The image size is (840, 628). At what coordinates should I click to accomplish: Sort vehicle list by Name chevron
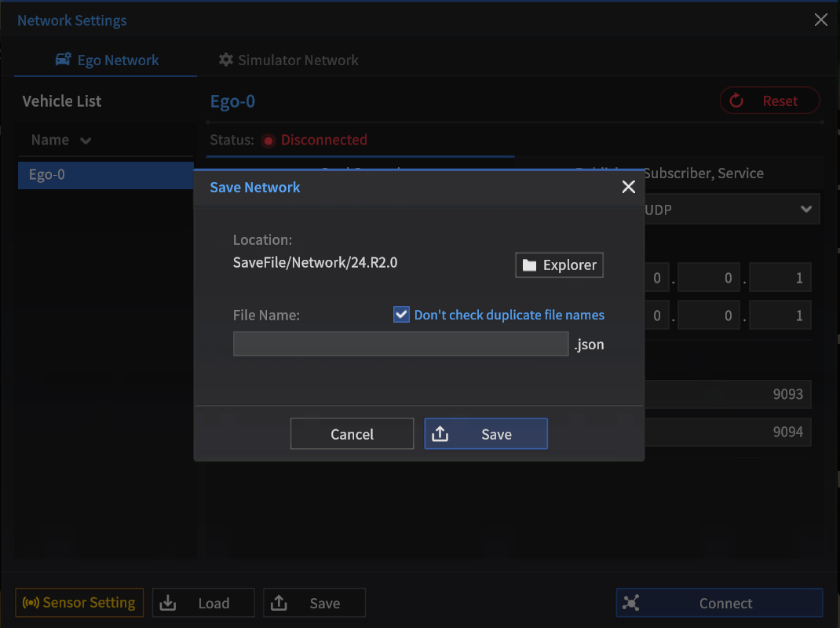(86, 141)
